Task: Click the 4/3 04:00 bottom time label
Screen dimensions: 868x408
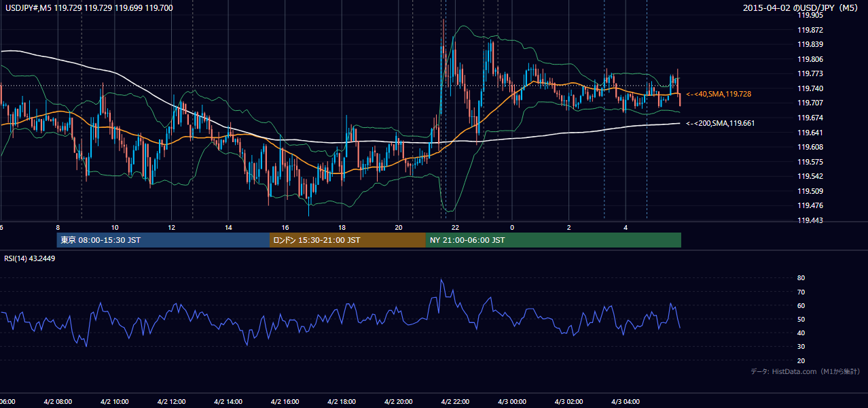Action: [x=626, y=402]
